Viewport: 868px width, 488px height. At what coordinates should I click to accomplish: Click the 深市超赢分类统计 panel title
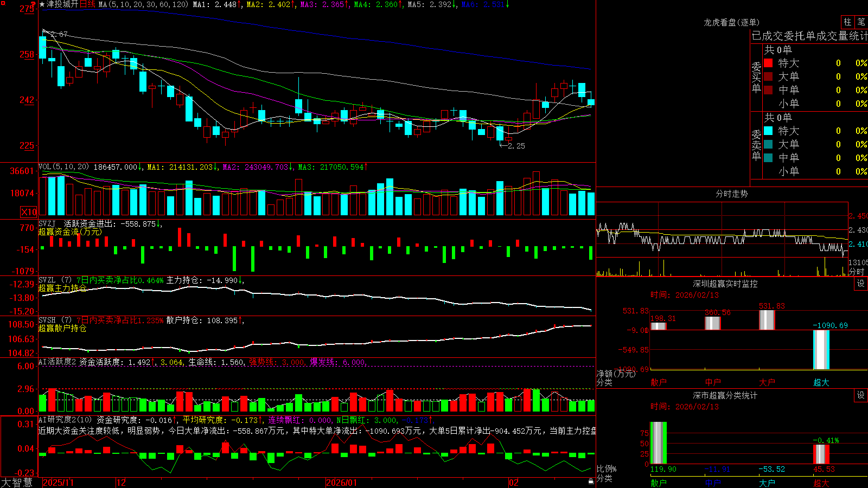(725, 395)
